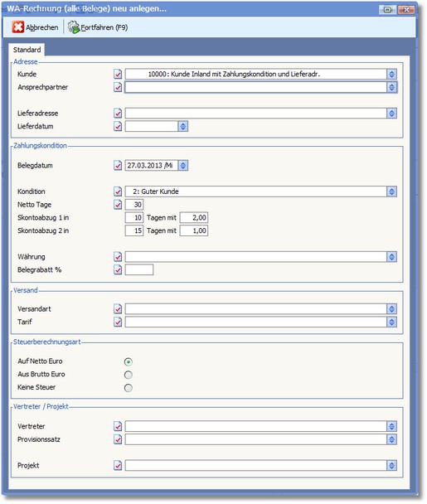Screen dimensions: 427x504
Task: Switch to the Standard tab
Action: coord(27,50)
